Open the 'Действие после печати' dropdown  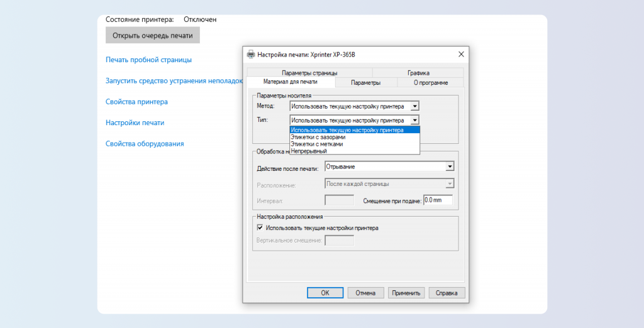450,167
